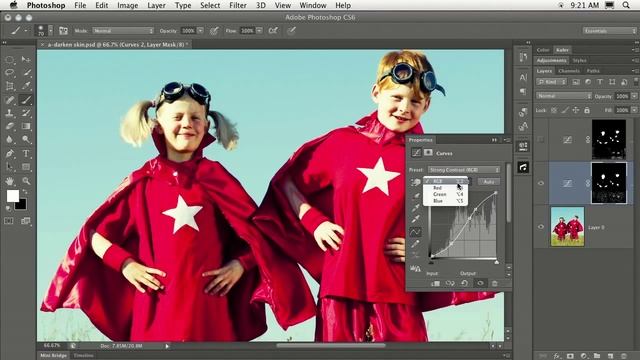The height and width of the screenshot is (360, 640).
Task: Hide the Layer 0 image layer
Action: click(x=541, y=227)
